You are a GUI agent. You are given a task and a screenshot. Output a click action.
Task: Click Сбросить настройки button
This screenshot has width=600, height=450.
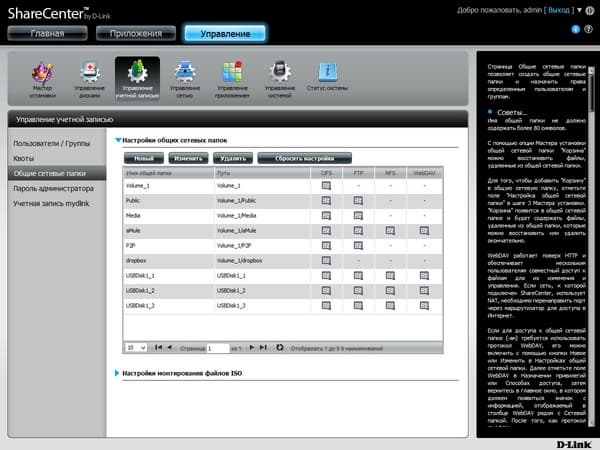coord(305,158)
